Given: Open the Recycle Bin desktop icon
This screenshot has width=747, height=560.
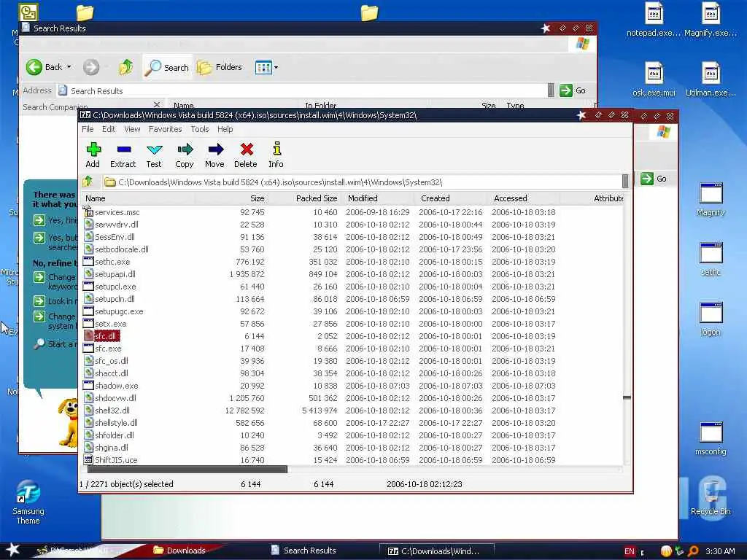Looking at the screenshot, I should pos(711,498).
